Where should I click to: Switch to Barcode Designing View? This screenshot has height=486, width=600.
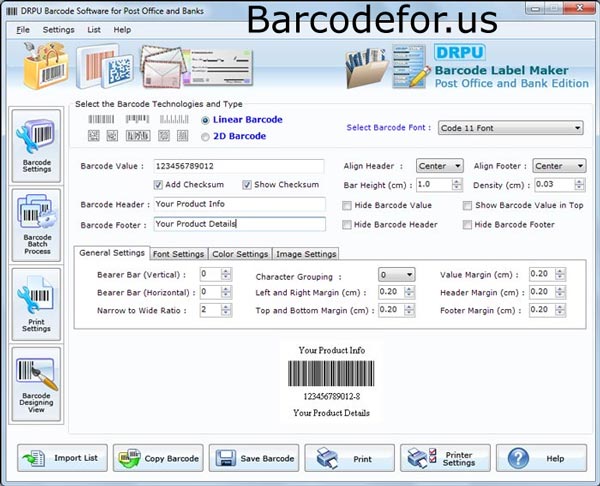[36, 384]
